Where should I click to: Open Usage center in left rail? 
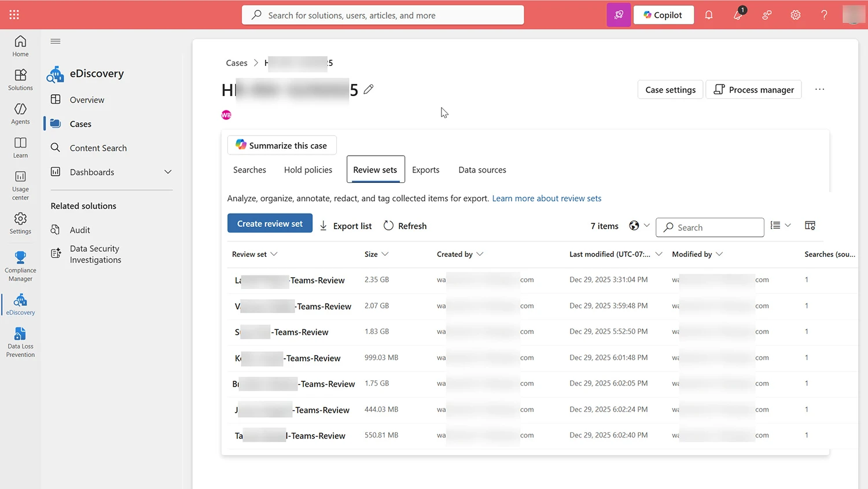click(x=20, y=185)
